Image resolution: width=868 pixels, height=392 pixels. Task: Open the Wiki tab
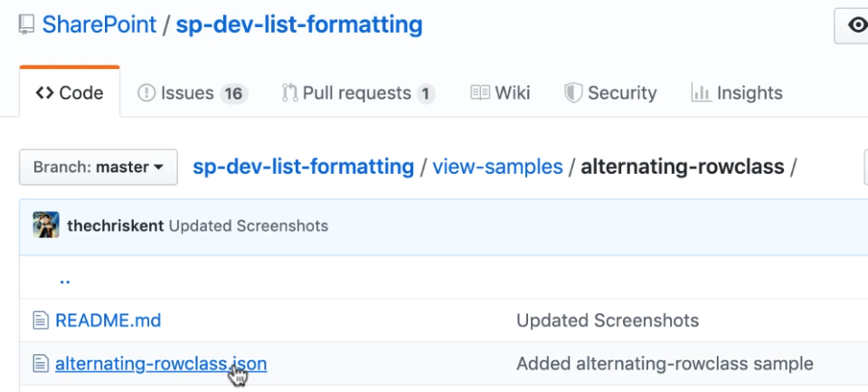500,92
